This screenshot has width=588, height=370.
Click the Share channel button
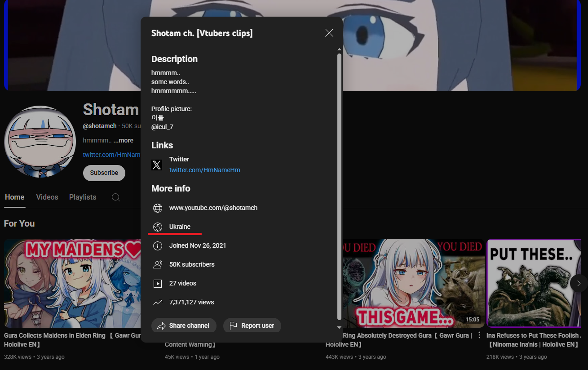(x=184, y=325)
